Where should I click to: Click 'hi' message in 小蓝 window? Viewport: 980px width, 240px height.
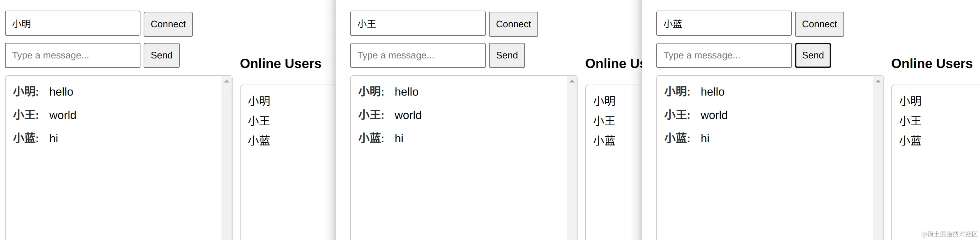(x=705, y=138)
